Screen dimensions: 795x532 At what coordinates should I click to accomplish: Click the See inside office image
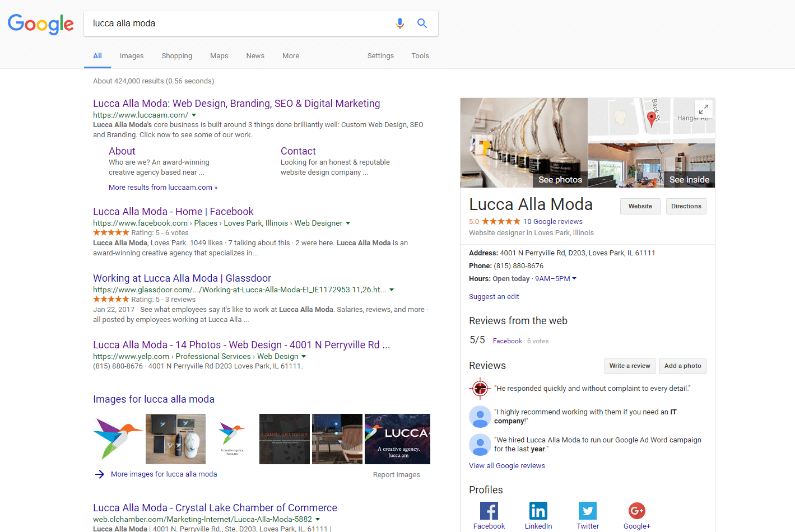(x=652, y=166)
